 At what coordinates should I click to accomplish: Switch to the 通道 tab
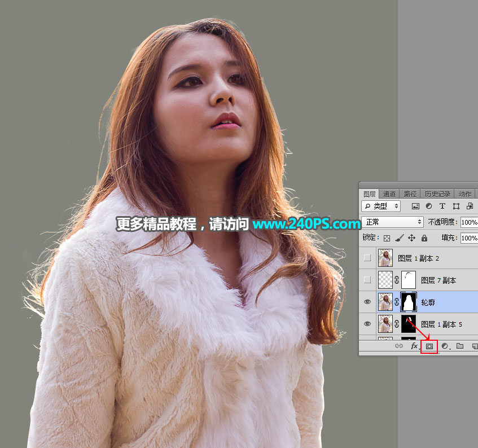coord(389,194)
